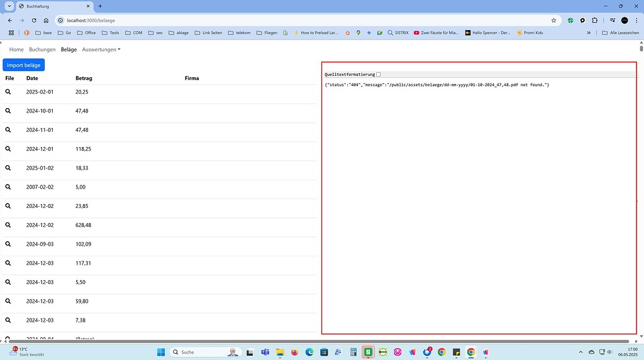Select the Belege nav item
The width and height of the screenshot is (644, 360).
[69, 49]
